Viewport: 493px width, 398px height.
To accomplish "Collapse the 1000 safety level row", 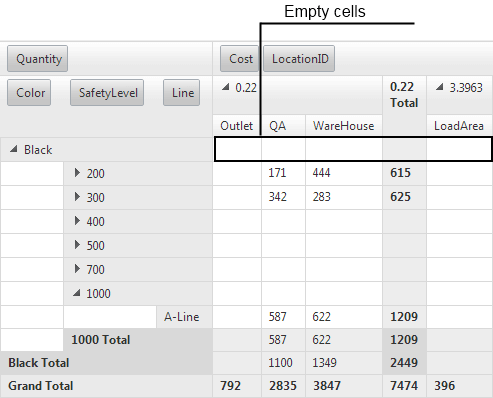I will pos(77,293).
